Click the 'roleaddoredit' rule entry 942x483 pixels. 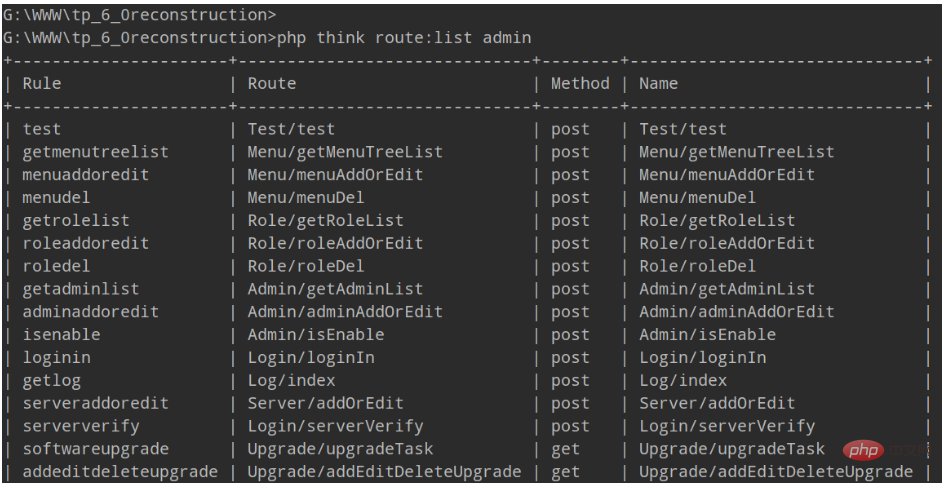(86, 243)
